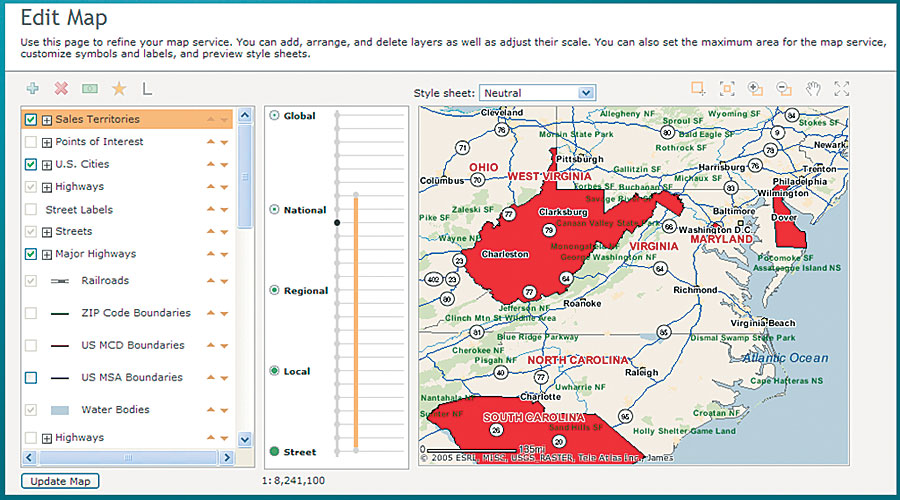Check the Points of Interest checkbox
Viewport: 900px width, 500px height.
point(31,141)
